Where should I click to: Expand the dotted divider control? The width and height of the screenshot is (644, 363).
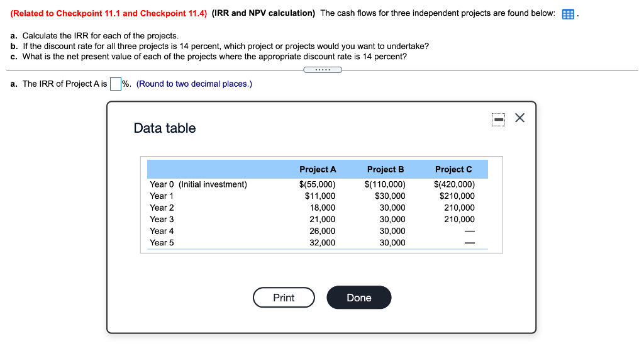(323, 70)
